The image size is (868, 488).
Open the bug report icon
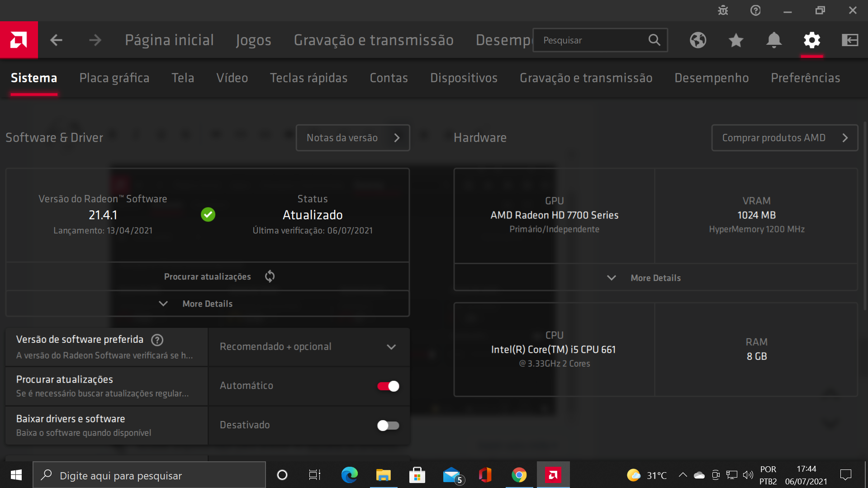[723, 10]
